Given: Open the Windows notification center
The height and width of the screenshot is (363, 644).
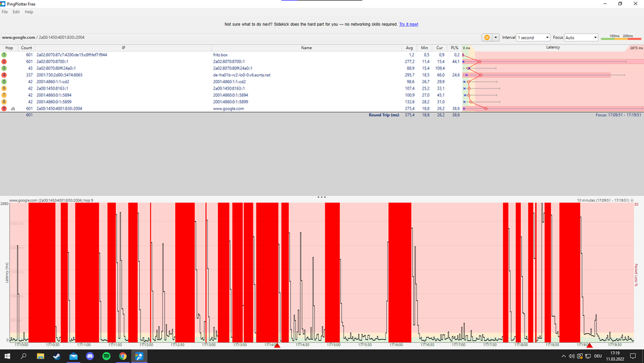Looking at the screenshot, I should tap(633, 356).
